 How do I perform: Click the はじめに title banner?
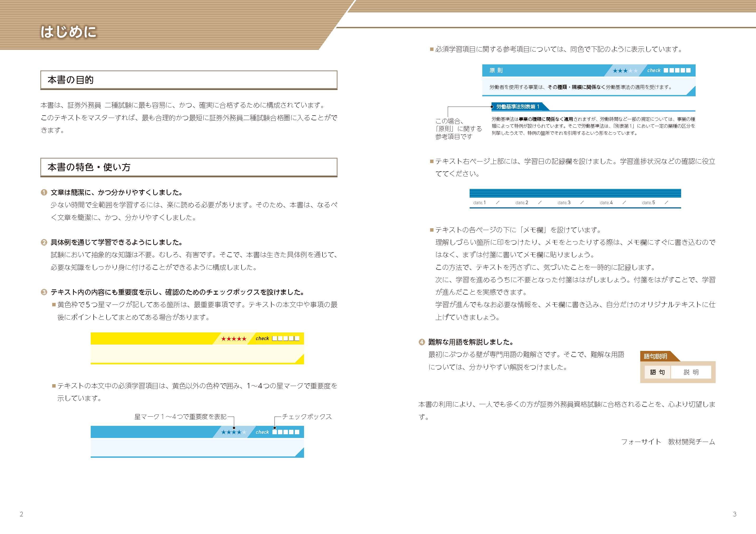69,32
